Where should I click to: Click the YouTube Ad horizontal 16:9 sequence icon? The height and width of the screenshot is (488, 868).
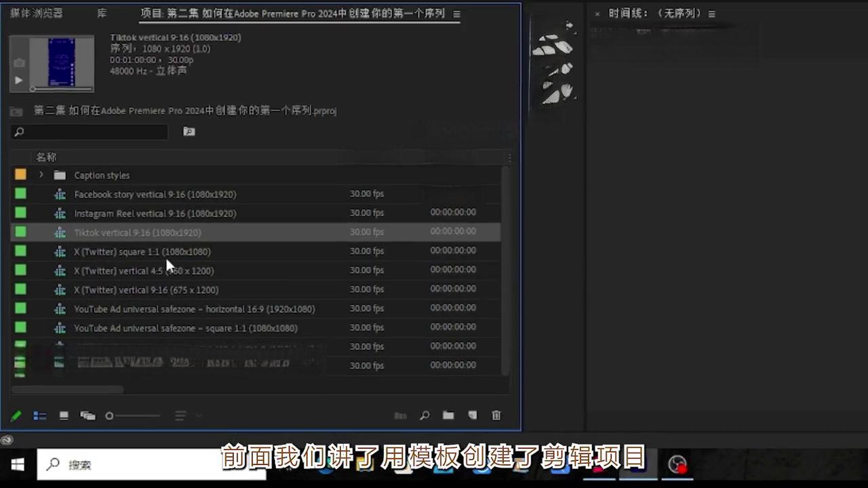pos(60,309)
